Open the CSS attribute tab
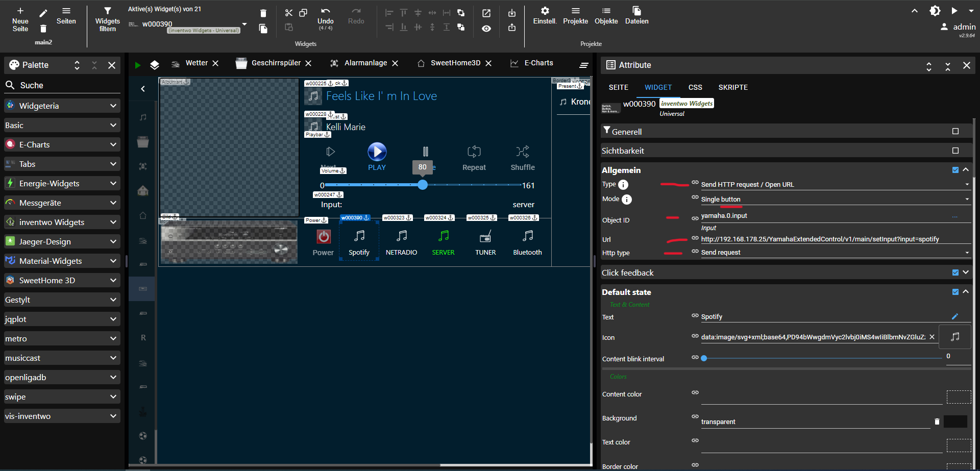980x471 pixels. [695, 87]
